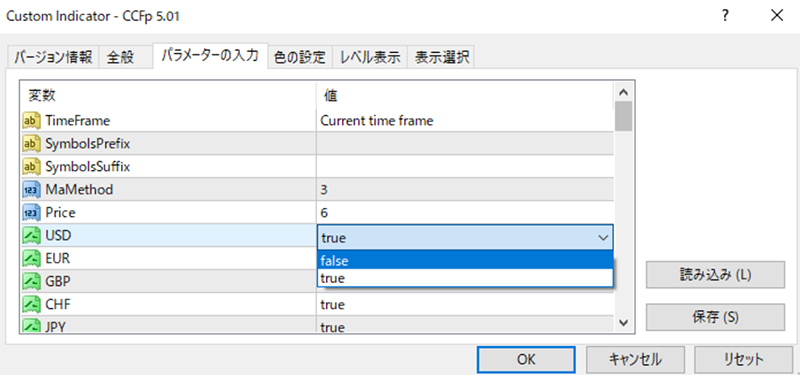Click the scrollbar down arrow
This screenshot has height=375, width=800.
[x=623, y=322]
